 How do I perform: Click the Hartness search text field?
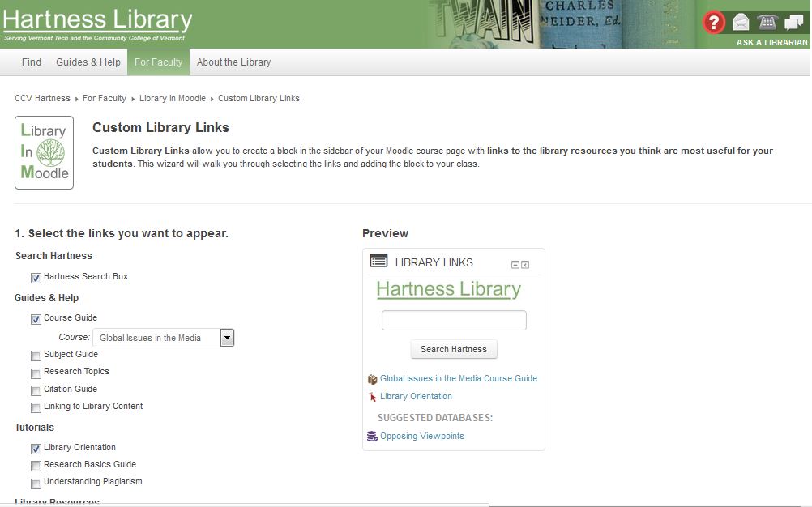tap(454, 320)
